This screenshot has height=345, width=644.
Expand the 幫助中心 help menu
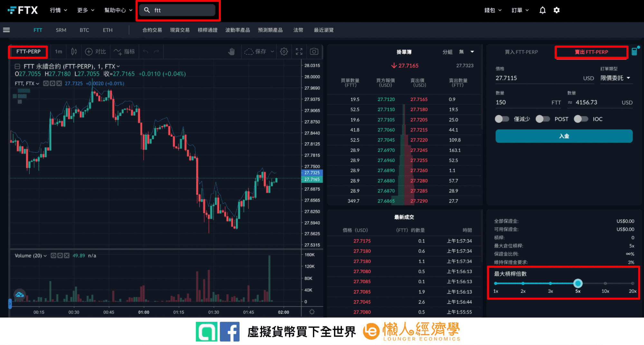(118, 10)
